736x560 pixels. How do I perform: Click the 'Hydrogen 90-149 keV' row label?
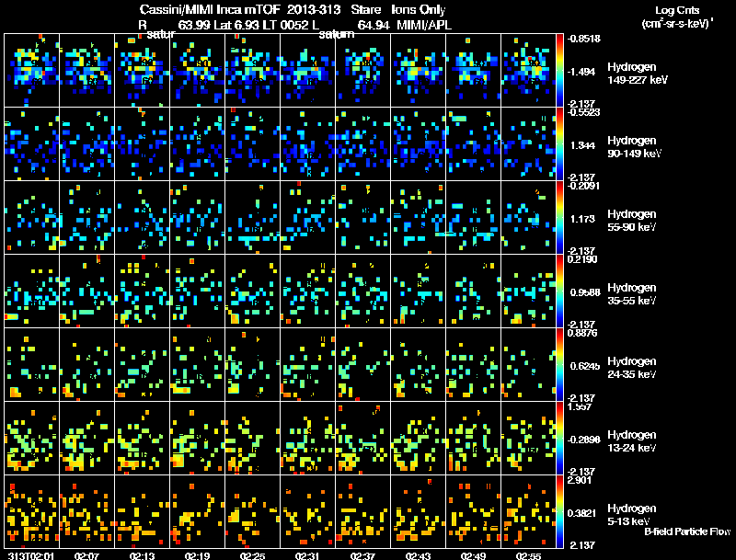coord(635,147)
